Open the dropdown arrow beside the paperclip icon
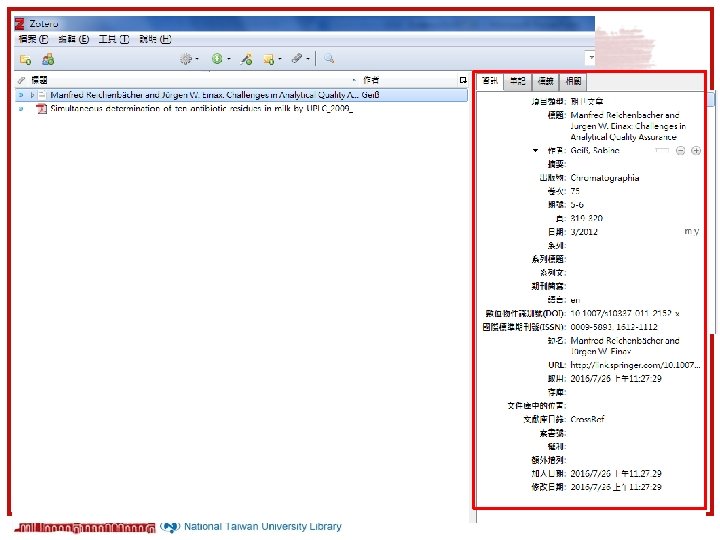This screenshot has width=720, height=540. [308, 59]
